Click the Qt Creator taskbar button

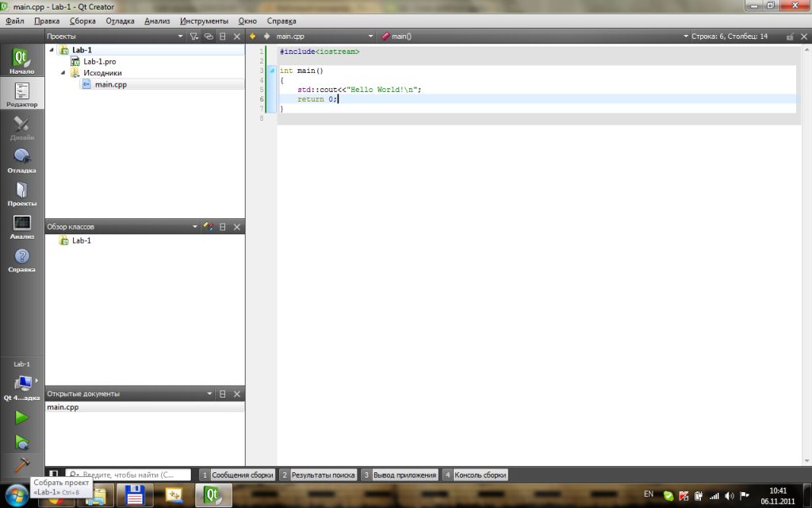click(x=213, y=495)
